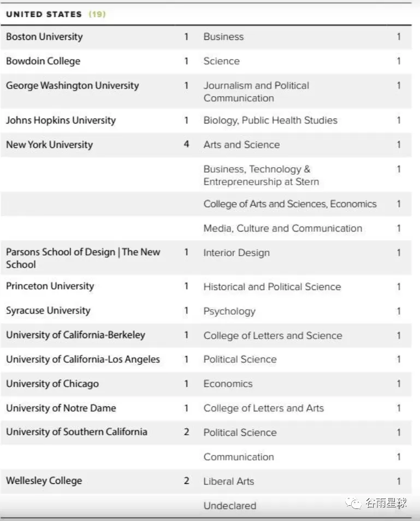The height and width of the screenshot is (521, 420).
Task: Select George Washington University entry
Action: (x=73, y=85)
